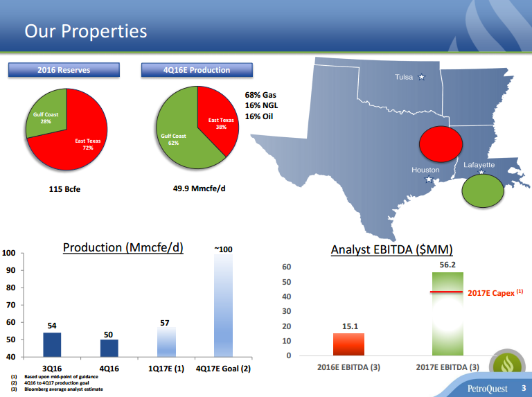Image resolution: width=532 pixels, height=397 pixels.
Task: Click the Analyst EBITDA ($MM) chart title
Action: tap(392, 249)
